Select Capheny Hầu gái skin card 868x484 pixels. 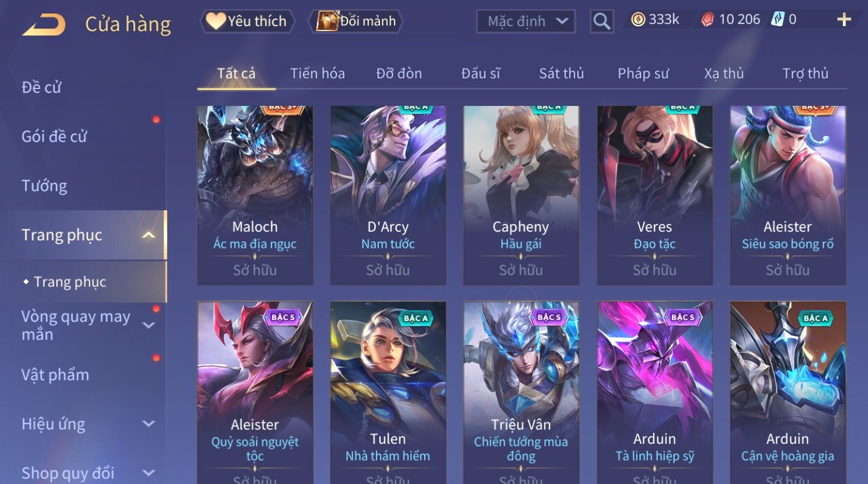[x=521, y=196]
